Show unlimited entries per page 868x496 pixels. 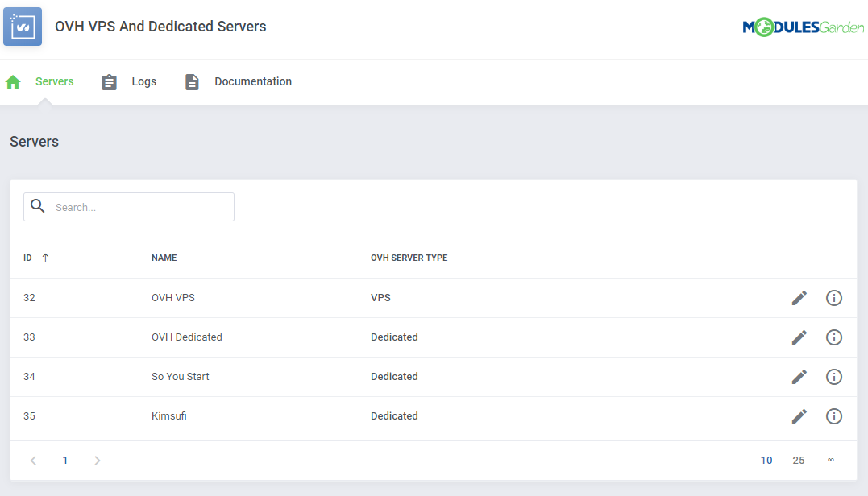[x=830, y=460]
